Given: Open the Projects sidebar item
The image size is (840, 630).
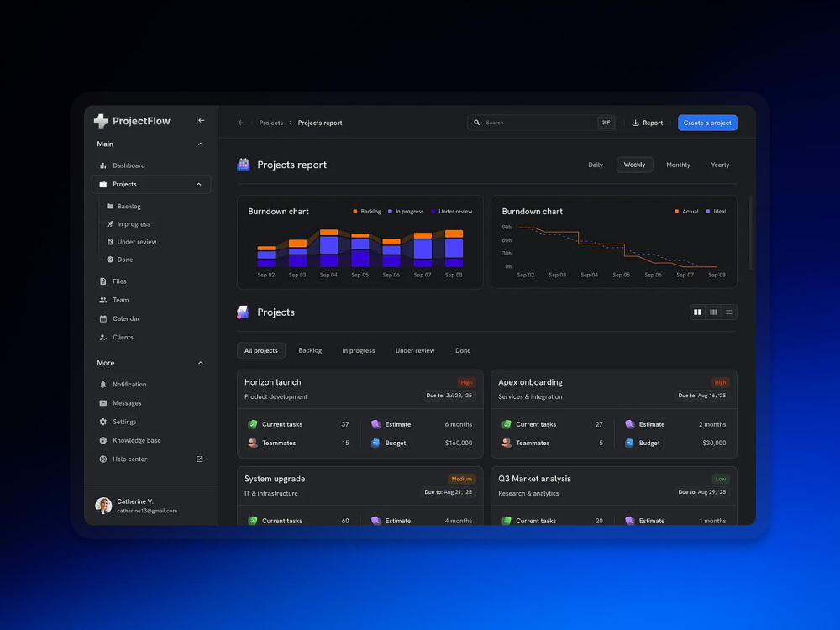Looking at the screenshot, I should click(151, 184).
